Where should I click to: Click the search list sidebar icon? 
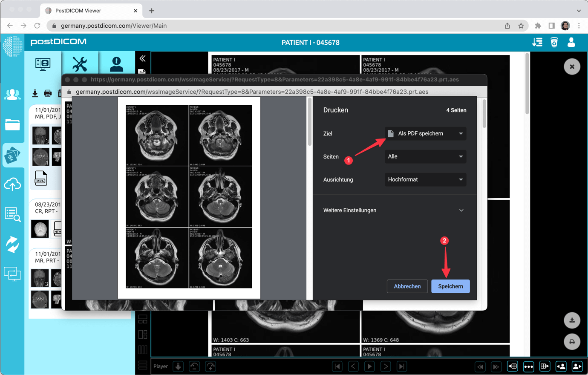tap(12, 214)
